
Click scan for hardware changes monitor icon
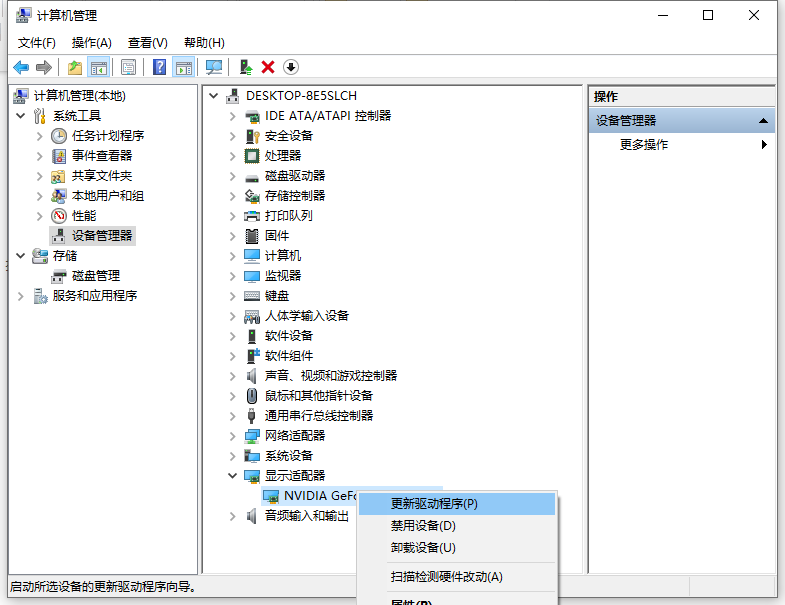click(213, 67)
